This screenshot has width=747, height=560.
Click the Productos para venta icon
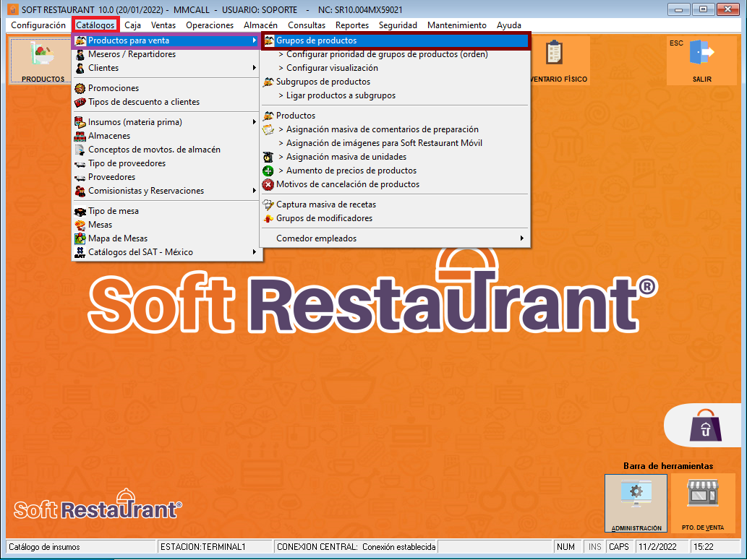pos(80,40)
